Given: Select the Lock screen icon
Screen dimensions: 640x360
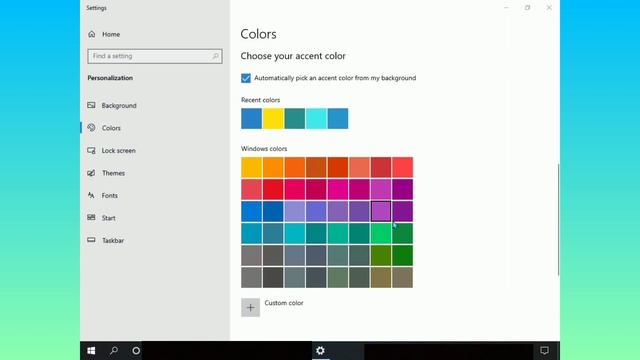Looking at the screenshot, I should pos(91,150).
